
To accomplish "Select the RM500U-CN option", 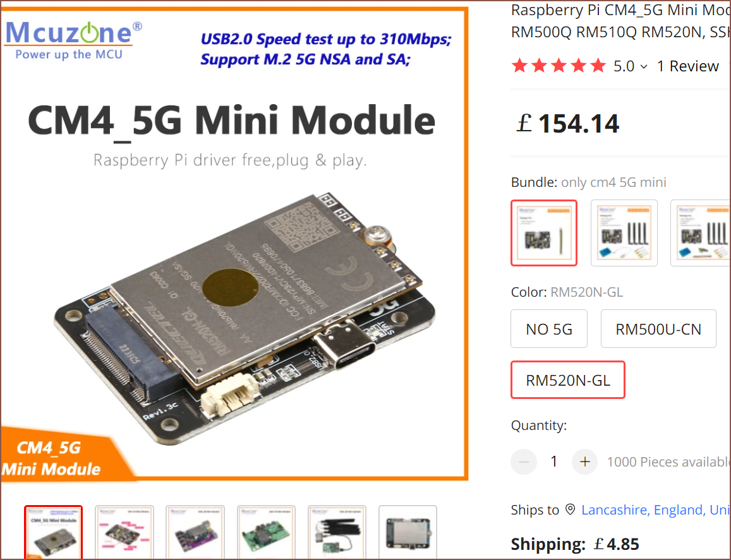I will click(658, 329).
